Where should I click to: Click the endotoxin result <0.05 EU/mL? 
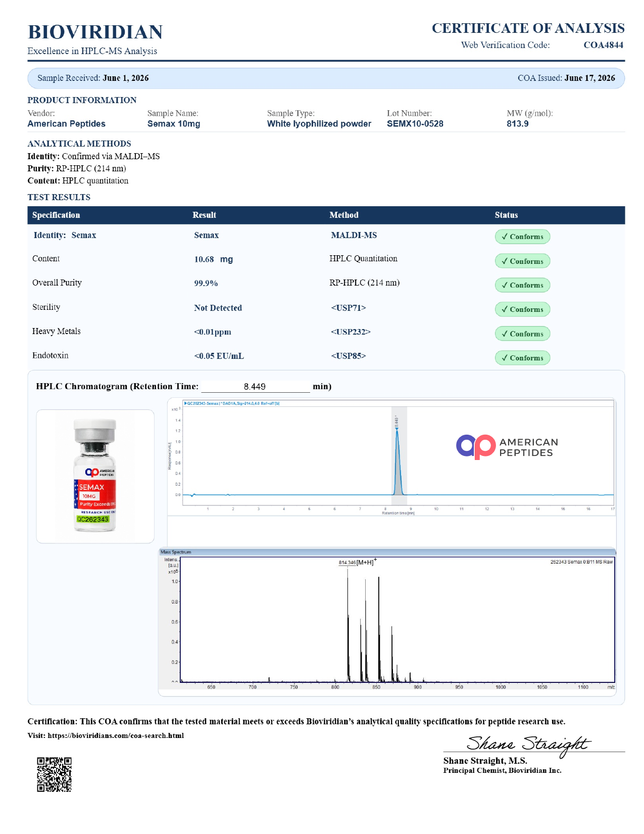click(x=219, y=356)
